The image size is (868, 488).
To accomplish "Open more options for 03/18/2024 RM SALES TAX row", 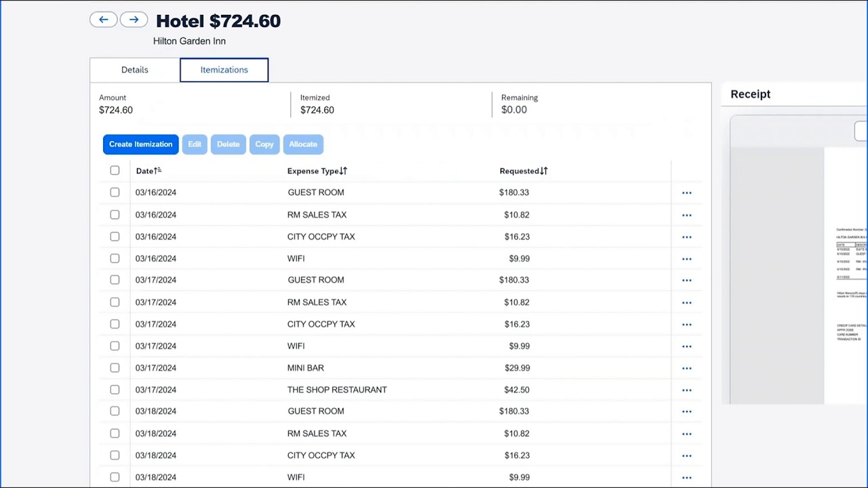I will 687,434.
